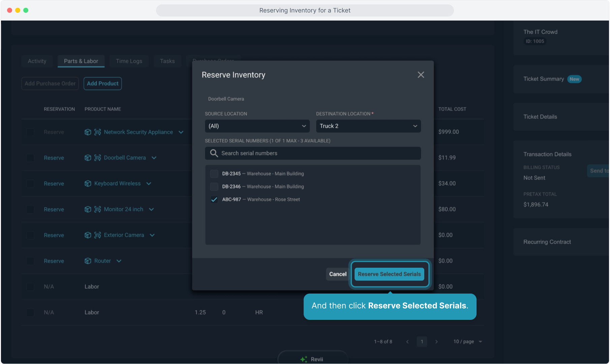The height and width of the screenshot is (364, 610).
Task: Click Reserve Selected Serials button
Action: (x=389, y=274)
